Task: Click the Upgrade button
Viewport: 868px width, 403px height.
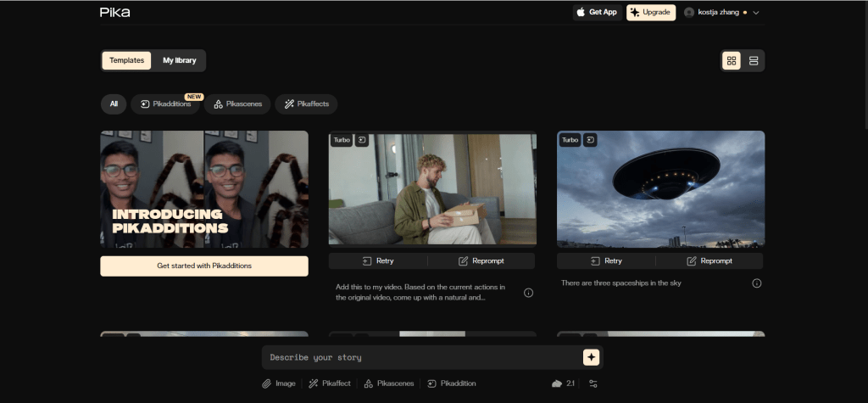Action: point(651,12)
